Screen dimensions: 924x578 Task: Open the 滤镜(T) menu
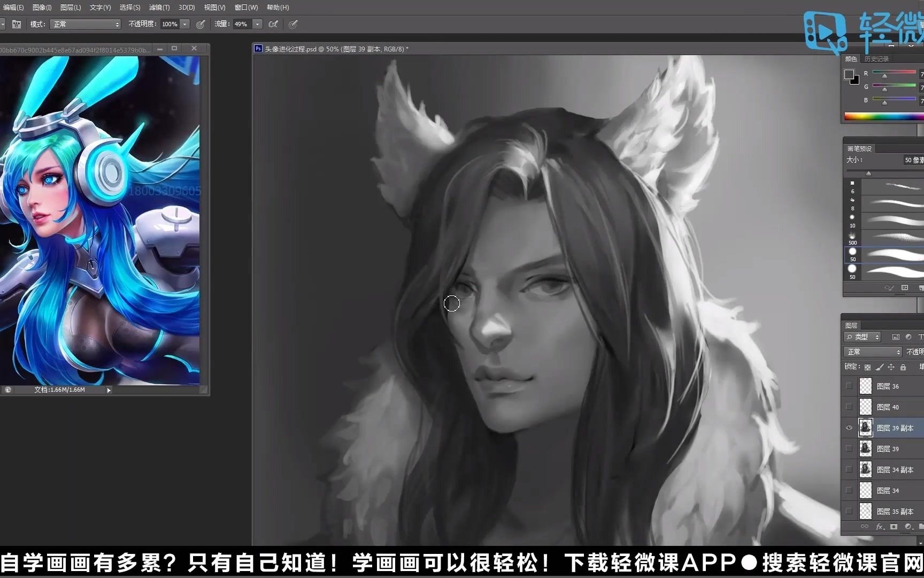[x=159, y=7]
